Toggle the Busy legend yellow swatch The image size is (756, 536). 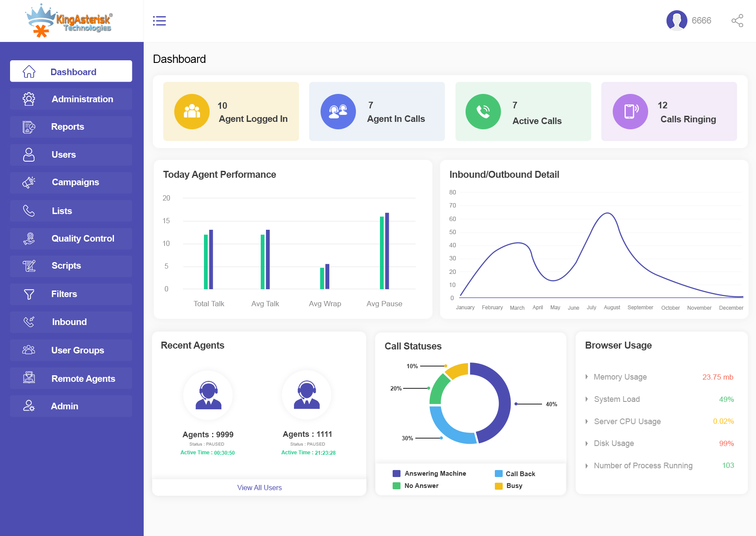coord(499,486)
